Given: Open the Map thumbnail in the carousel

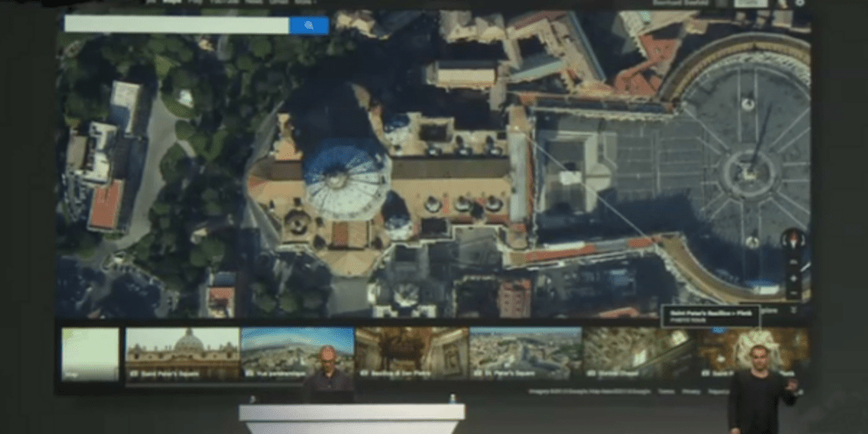Looking at the screenshot, I should pos(90,353).
